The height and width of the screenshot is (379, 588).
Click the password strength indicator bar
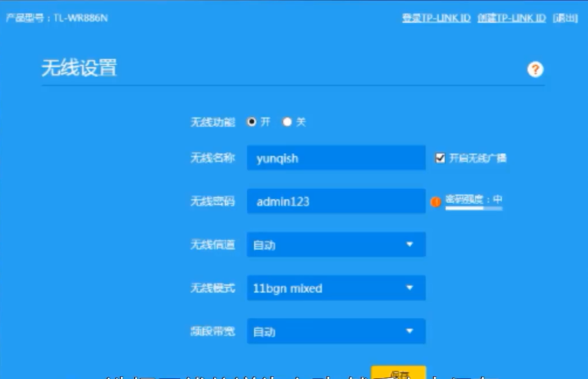click(474, 208)
